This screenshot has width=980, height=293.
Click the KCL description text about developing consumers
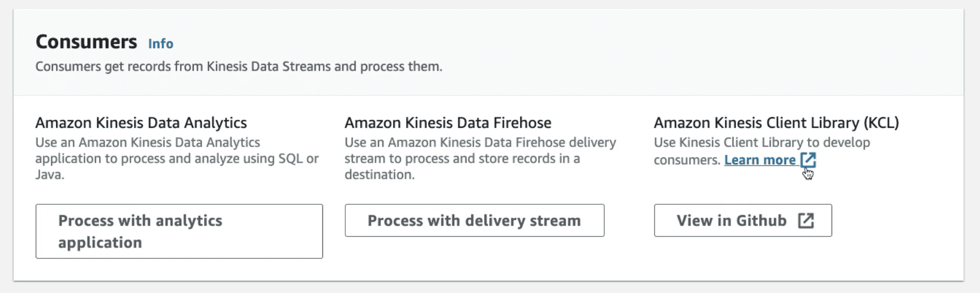click(762, 143)
